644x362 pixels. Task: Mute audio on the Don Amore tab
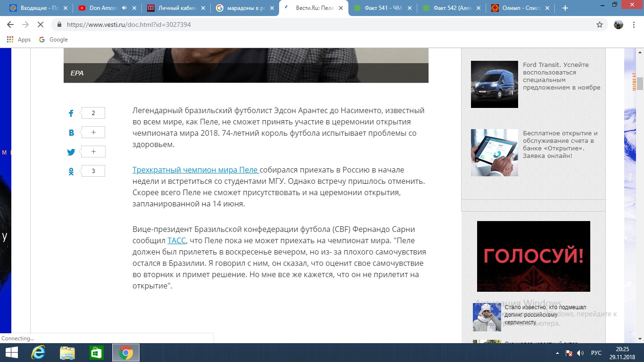[124, 8]
